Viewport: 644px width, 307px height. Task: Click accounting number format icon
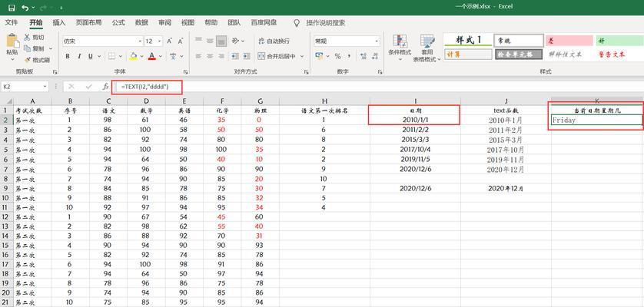[319, 56]
